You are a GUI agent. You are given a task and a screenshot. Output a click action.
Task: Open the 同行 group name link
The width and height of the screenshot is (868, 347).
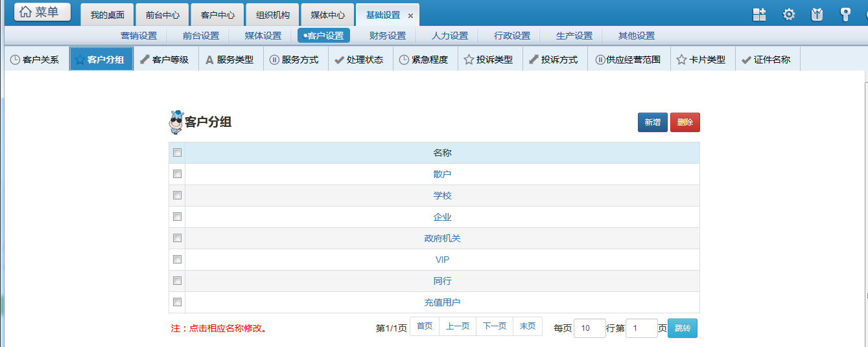442,281
